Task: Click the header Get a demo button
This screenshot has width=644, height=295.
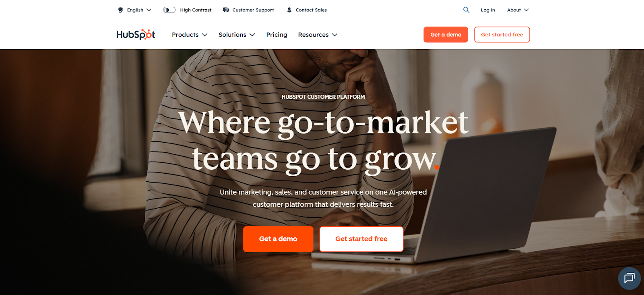Action: click(446, 35)
